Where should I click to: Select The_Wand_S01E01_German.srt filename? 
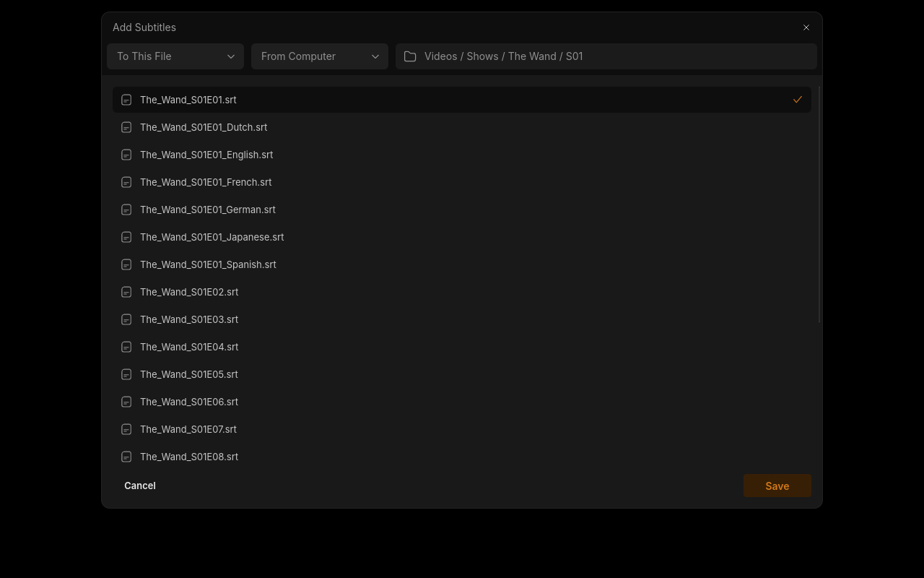pos(208,210)
